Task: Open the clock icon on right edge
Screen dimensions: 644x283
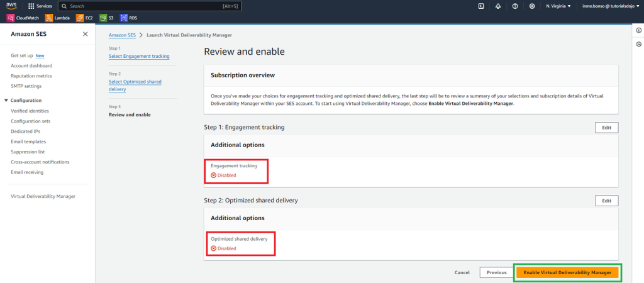Action: point(639,45)
